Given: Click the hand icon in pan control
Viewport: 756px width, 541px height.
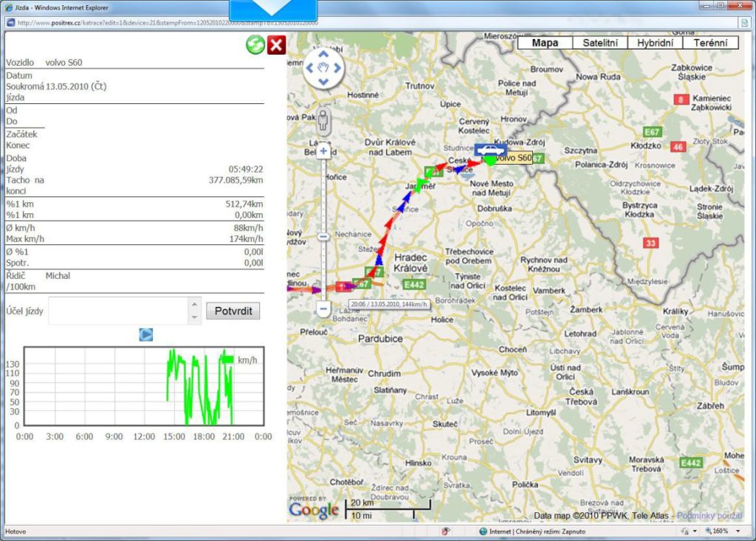Looking at the screenshot, I should pyautogui.click(x=323, y=68).
